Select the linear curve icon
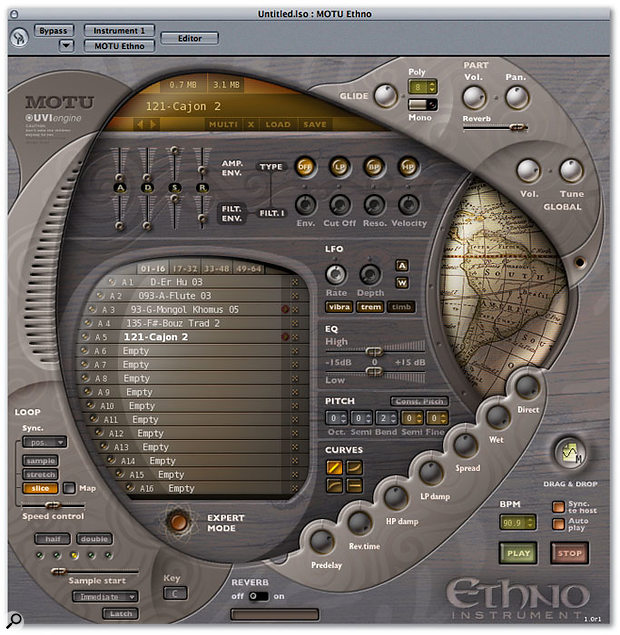Viewport: 620px width, 635px height. pyautogui.click(x=334, y=467)
